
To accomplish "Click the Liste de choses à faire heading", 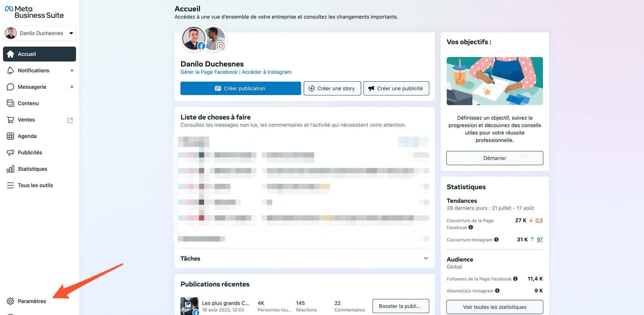I will pyautogui.click(x=216, y=117).
